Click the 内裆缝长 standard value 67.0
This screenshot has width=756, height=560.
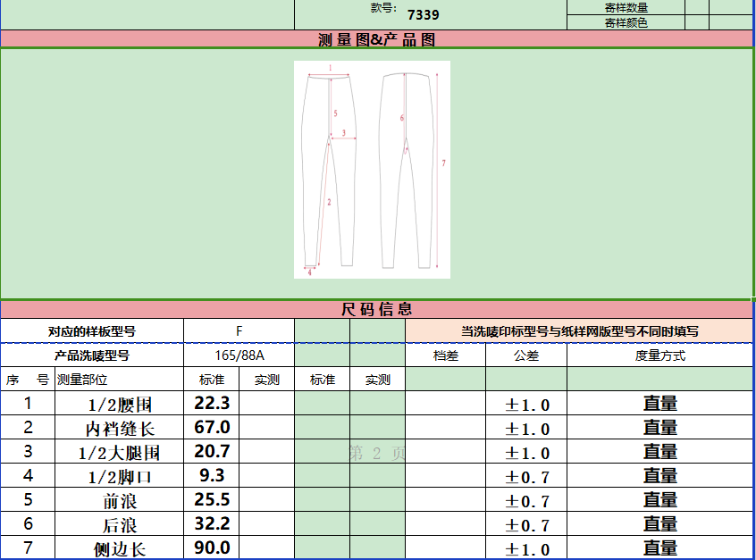coord(212,428)
